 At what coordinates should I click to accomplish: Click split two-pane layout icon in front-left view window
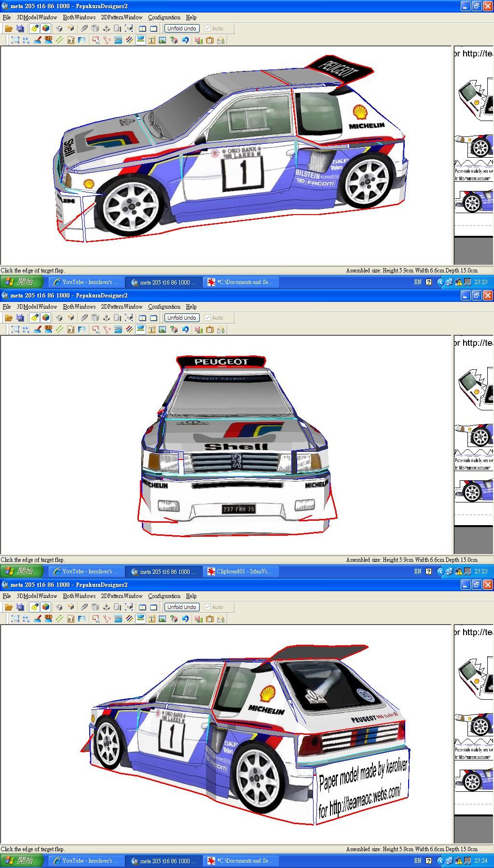(x=142, y=28)
